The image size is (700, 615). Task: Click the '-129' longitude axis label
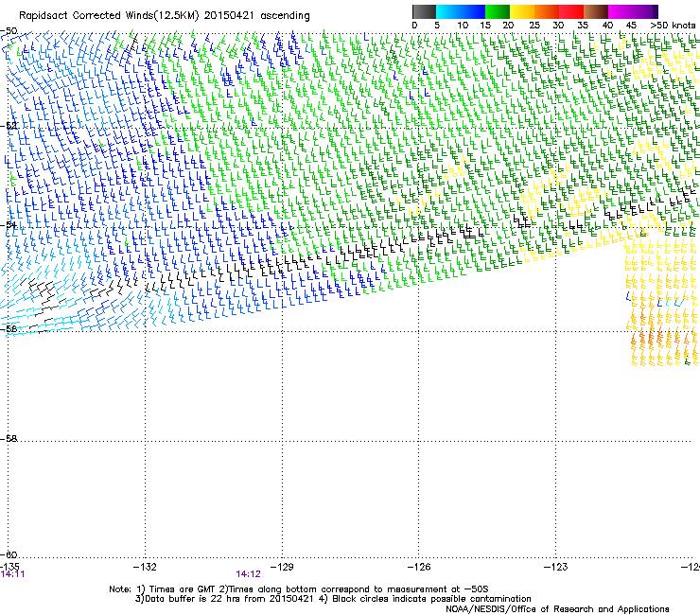pyautogui.click(x=282, y=567)
